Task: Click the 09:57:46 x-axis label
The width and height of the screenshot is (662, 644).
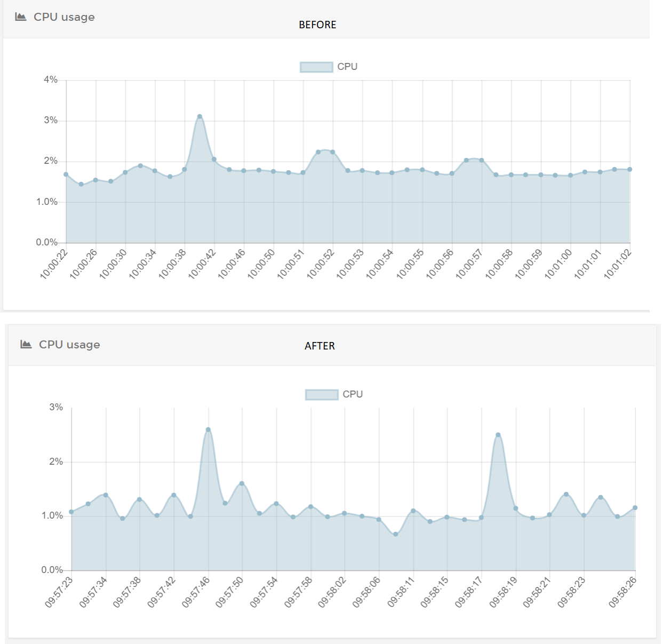Action: (196, 592)
